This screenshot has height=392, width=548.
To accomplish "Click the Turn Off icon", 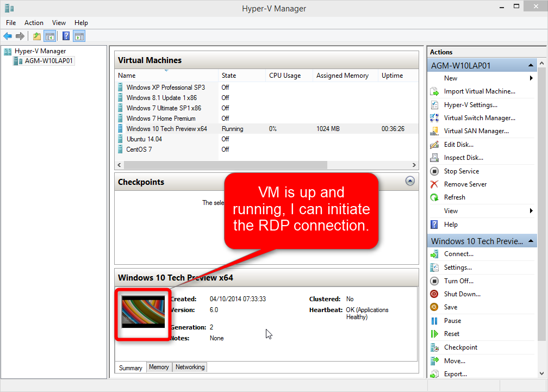I will pos(434,281).
